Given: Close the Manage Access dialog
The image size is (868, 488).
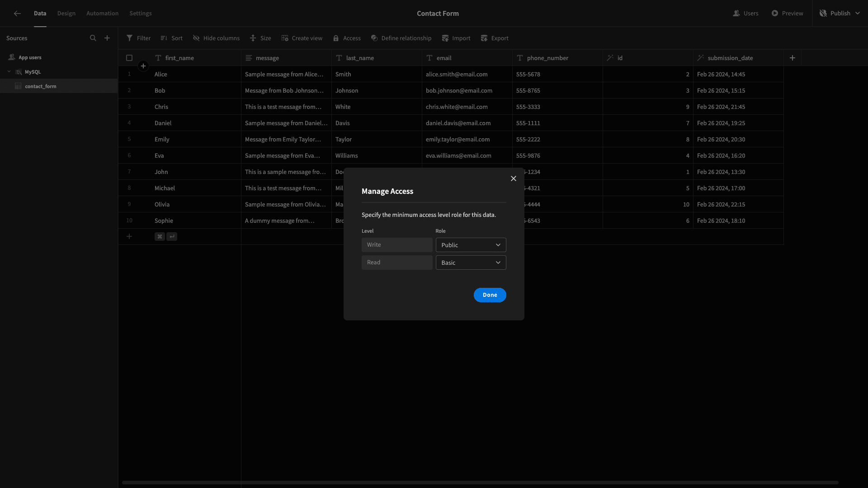Looking at the screenshot, I should point(514,178).
